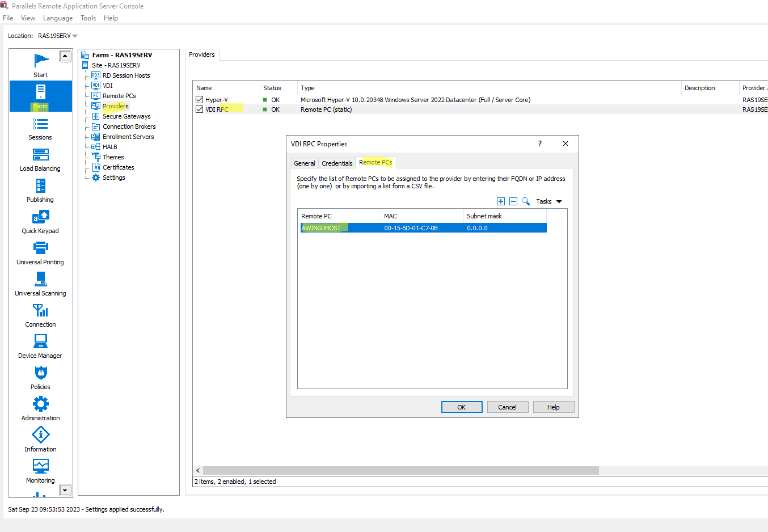Select the Providers tab

point(202,55)
